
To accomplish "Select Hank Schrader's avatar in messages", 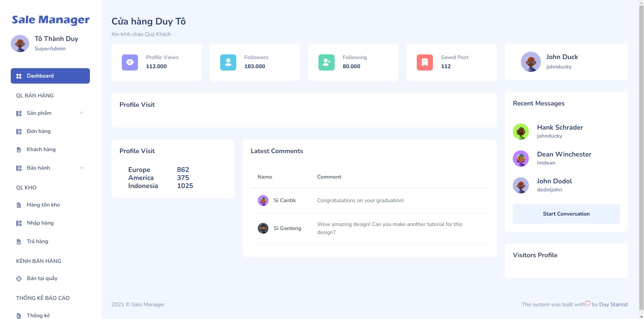I will point(521,132).
